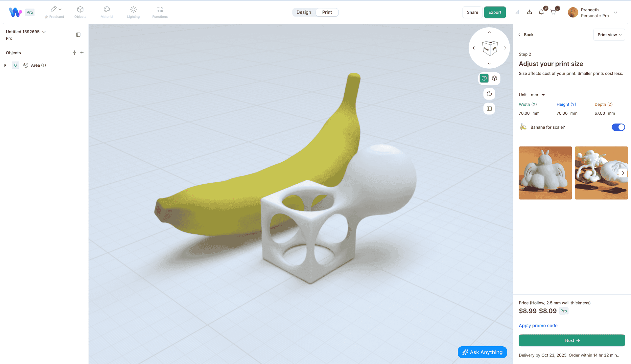Open the Untitled 1592695 project dropdown

[44, 32]
